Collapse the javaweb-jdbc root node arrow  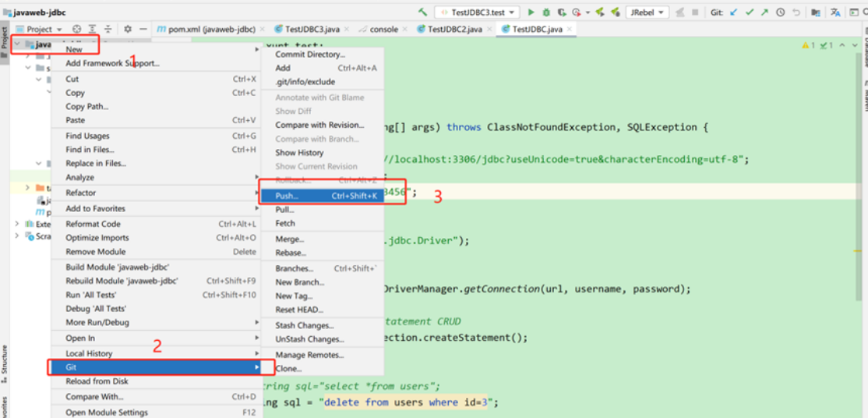click(18, 44)
